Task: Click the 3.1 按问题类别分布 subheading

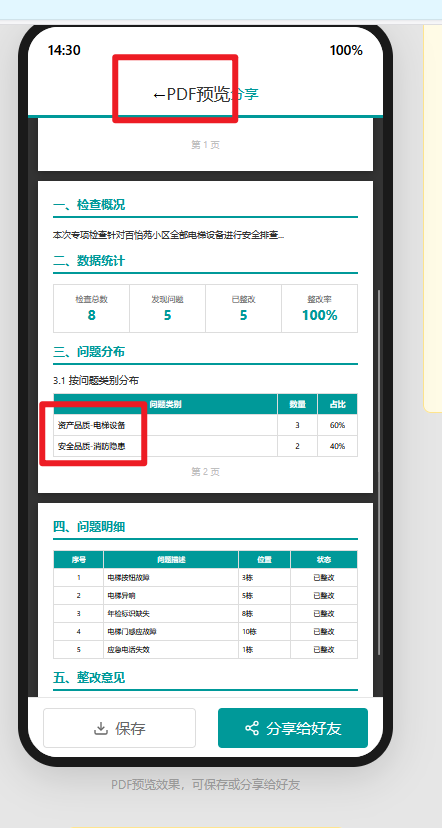Action: tap(96, 380)
